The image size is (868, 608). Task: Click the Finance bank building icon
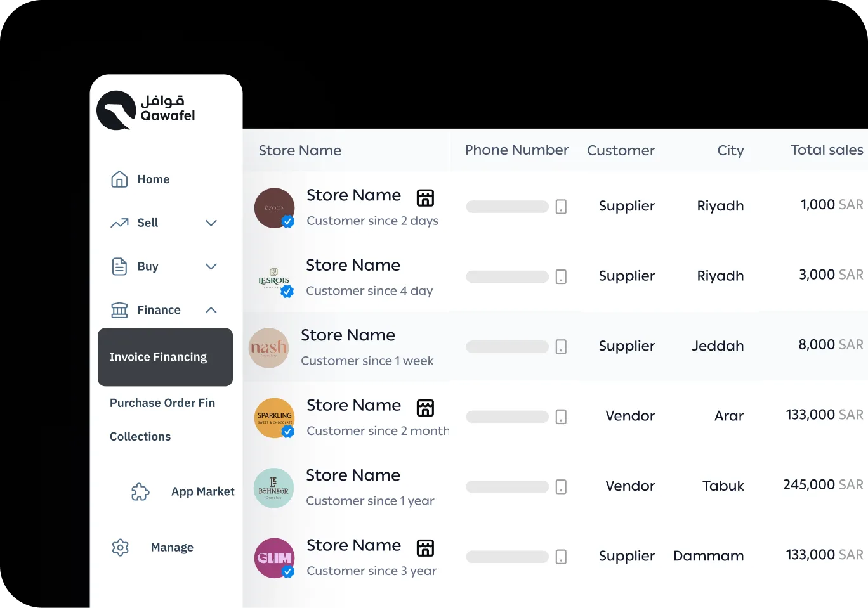[119, 310]
